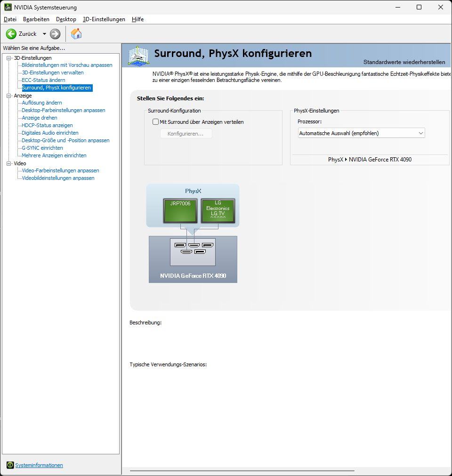Minimize the NVIDIA Systemsteuerung window
Viewport: 452px width, 476px height.
pyautogui.click(x=398, y=7)
